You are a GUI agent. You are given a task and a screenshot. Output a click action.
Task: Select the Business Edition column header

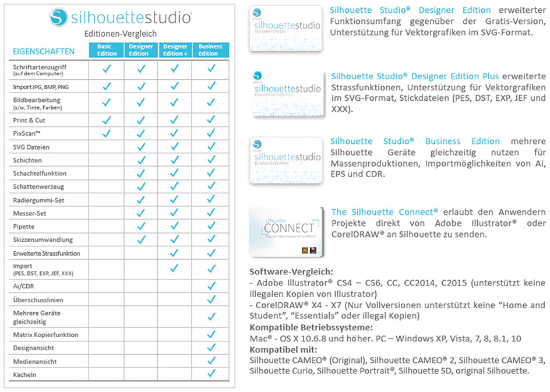coord(210,50)
